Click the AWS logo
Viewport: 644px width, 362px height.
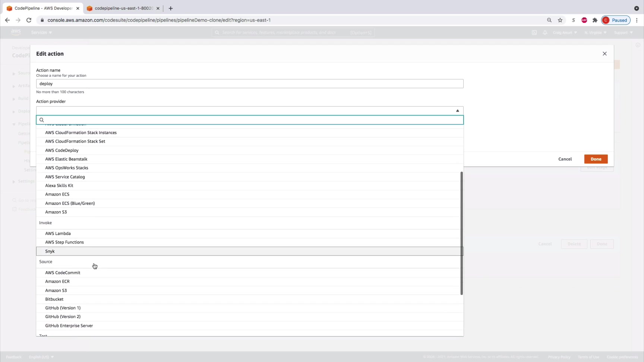tap(16, 32)
